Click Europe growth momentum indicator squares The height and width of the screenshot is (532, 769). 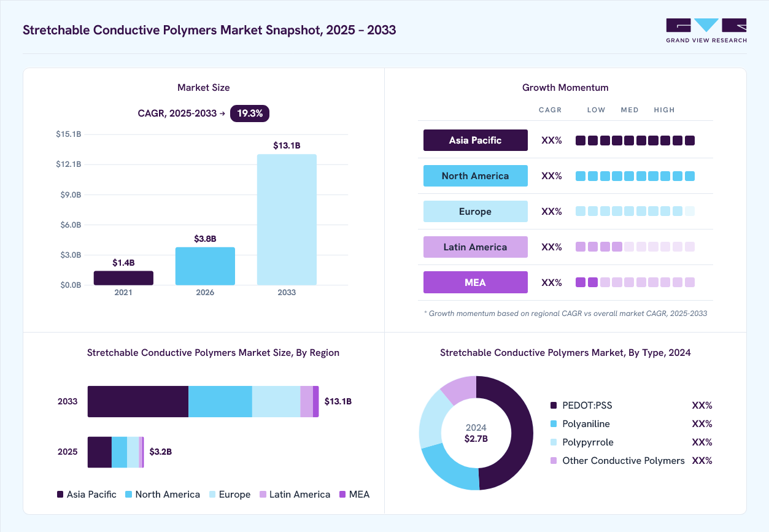pyautogui.click(x=635, y=211)
